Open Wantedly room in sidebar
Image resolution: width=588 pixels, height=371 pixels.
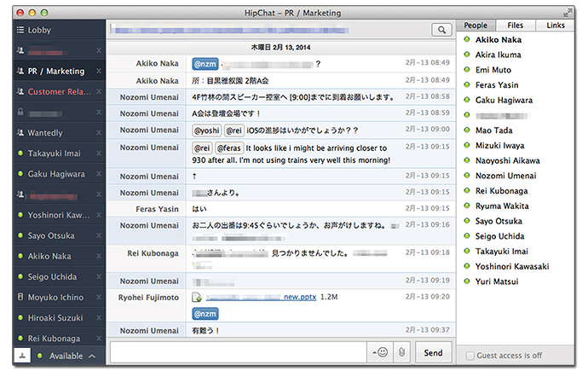(59, 133)
